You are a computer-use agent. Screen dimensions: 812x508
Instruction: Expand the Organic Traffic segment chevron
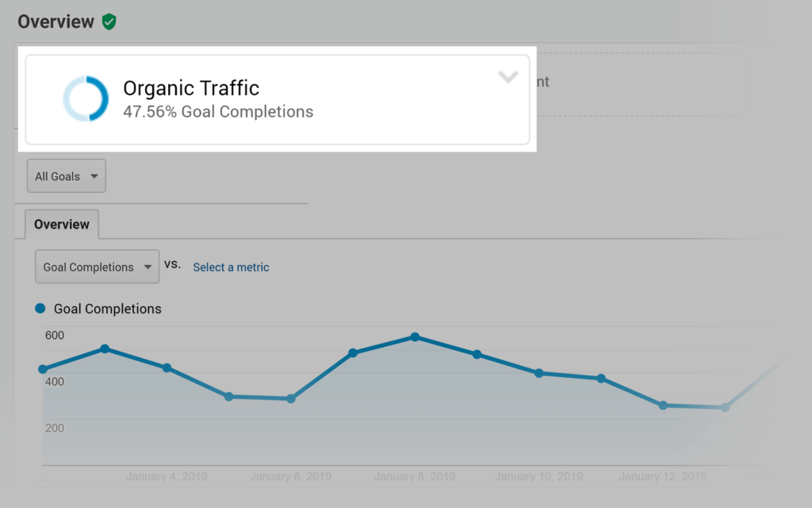[508, 77]
